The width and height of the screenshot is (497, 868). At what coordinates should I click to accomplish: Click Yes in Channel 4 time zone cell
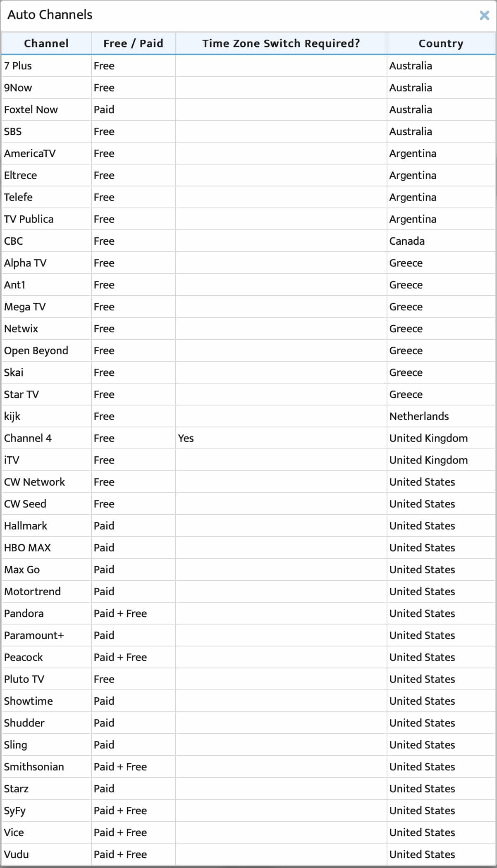point(186,438)
